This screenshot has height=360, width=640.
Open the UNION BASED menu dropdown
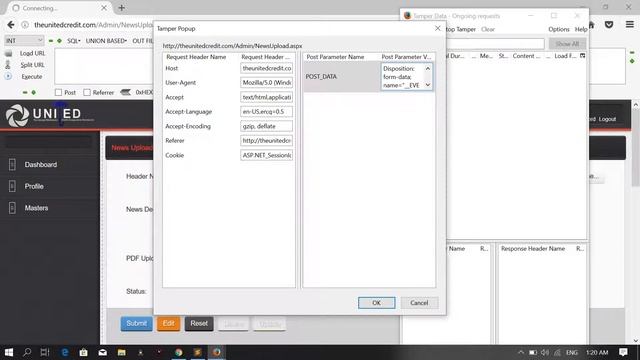tap(106, 41)
